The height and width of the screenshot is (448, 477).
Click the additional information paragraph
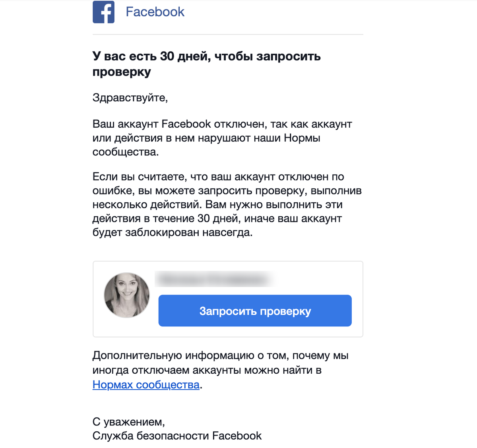(x=221, y=370)
